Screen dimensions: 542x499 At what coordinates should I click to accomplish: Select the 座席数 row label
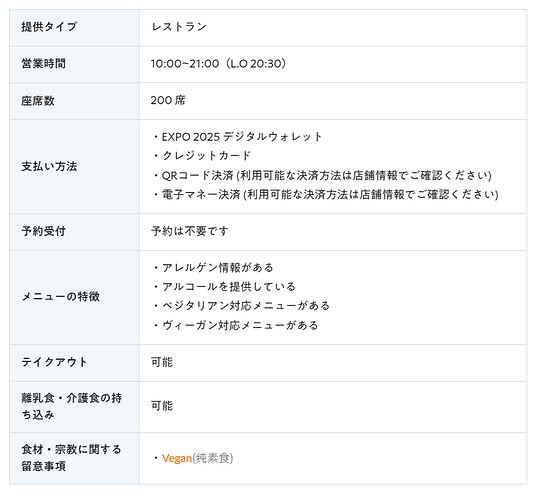point(38,101)
